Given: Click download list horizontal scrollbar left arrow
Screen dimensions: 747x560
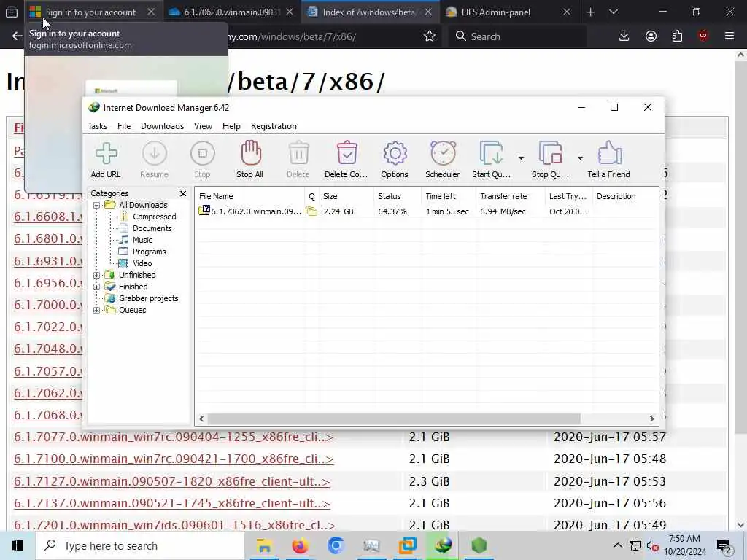Looking at the screenshot, I should click(201, 419).
